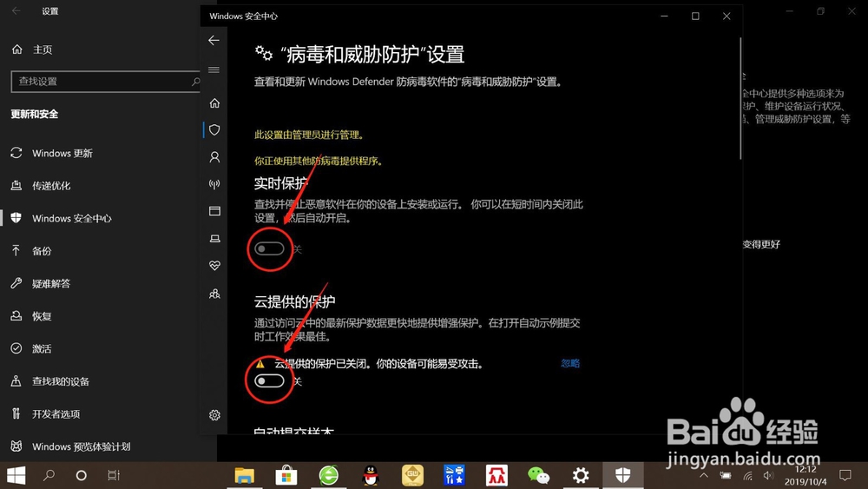Minimize Windows Security Center window

(x=664, y=16)
